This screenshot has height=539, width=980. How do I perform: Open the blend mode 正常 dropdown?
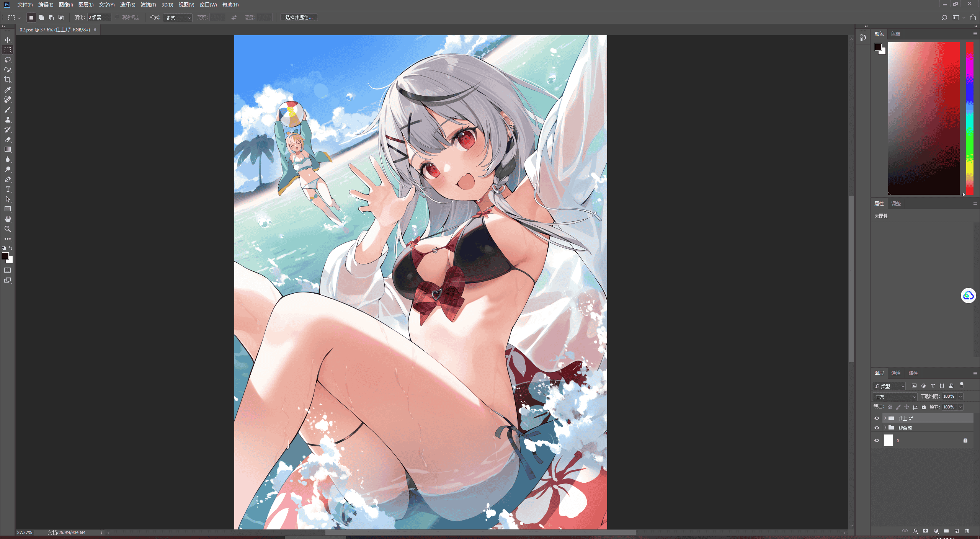pos(895,397)
